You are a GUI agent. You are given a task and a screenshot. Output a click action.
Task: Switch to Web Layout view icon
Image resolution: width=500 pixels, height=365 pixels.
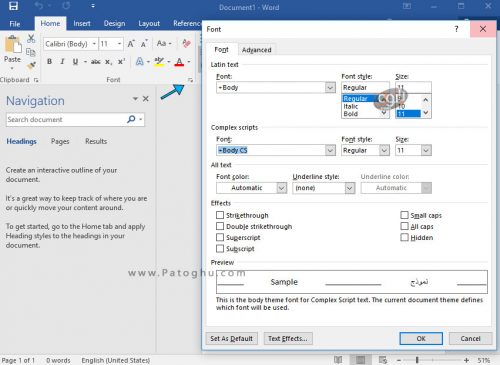[x=383, y=360]
